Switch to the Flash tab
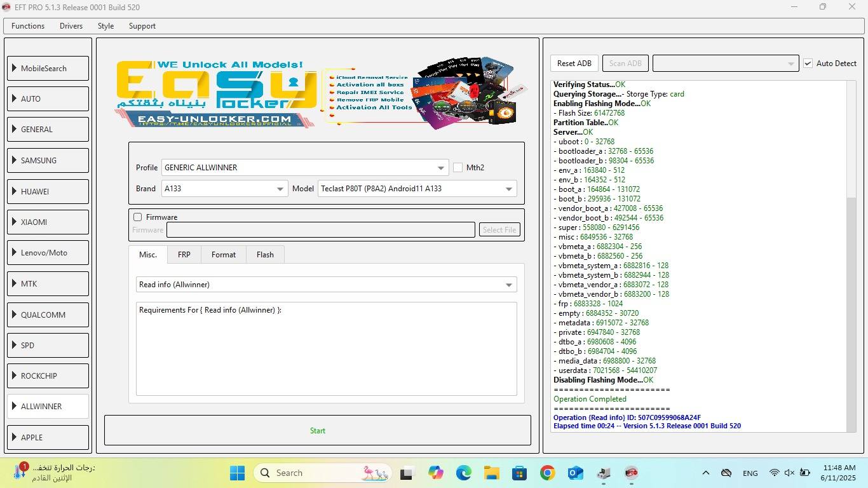The image size is (868, 488). 266,254
